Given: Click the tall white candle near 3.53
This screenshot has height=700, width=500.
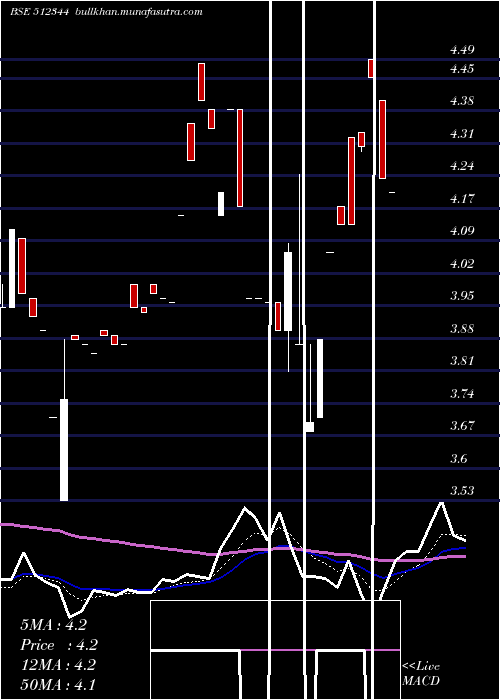Looking at the screenshot, I should pyautogui.click(x=64, y=450).
